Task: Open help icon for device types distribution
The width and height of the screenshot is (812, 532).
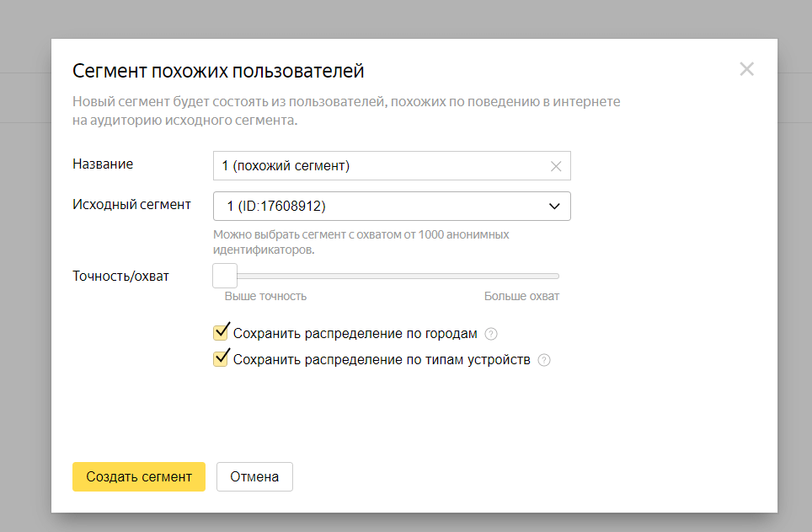Action: tap(544, 361)
